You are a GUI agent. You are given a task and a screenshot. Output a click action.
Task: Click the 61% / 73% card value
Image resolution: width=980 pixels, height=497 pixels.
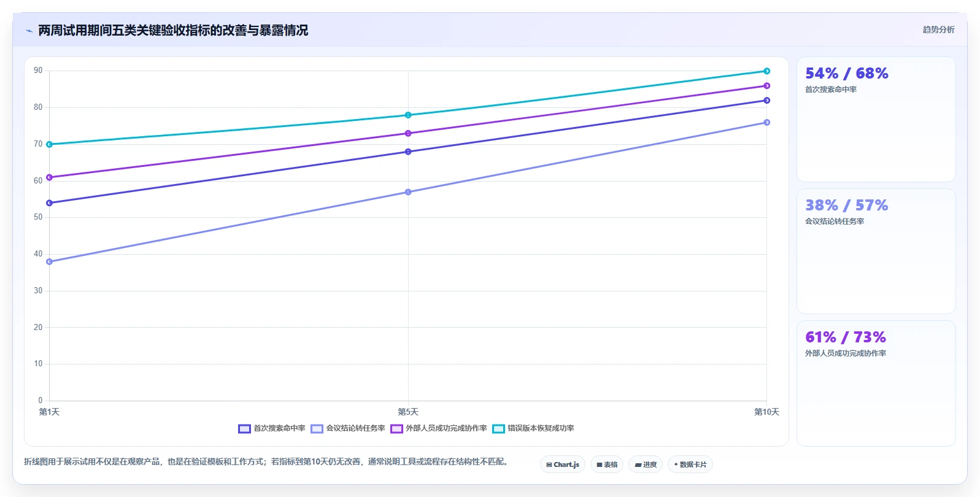click(x=846, y=337)
